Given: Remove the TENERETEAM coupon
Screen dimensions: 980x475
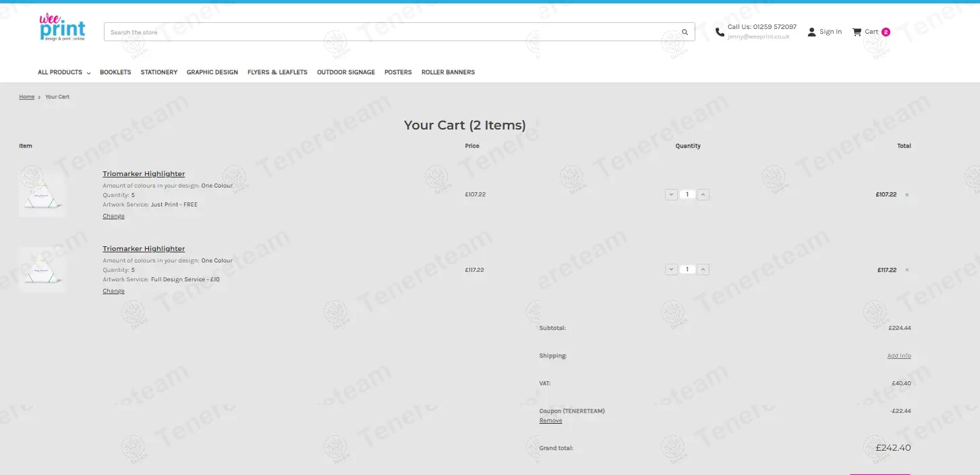Looking at the screenshot, I should (x=550, y=421).
